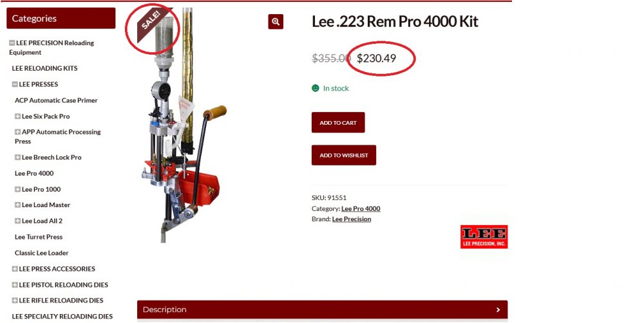Screen dimensions: 644x323
Task: Expand the Lee Pro 1000 subcategory
Action: pyautogui.click(x=17, y=189)
